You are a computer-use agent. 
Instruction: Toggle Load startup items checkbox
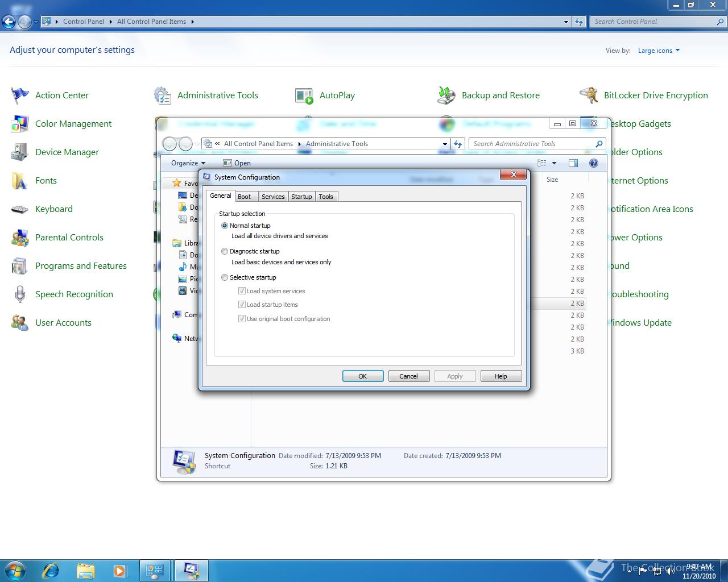point(242,304)
